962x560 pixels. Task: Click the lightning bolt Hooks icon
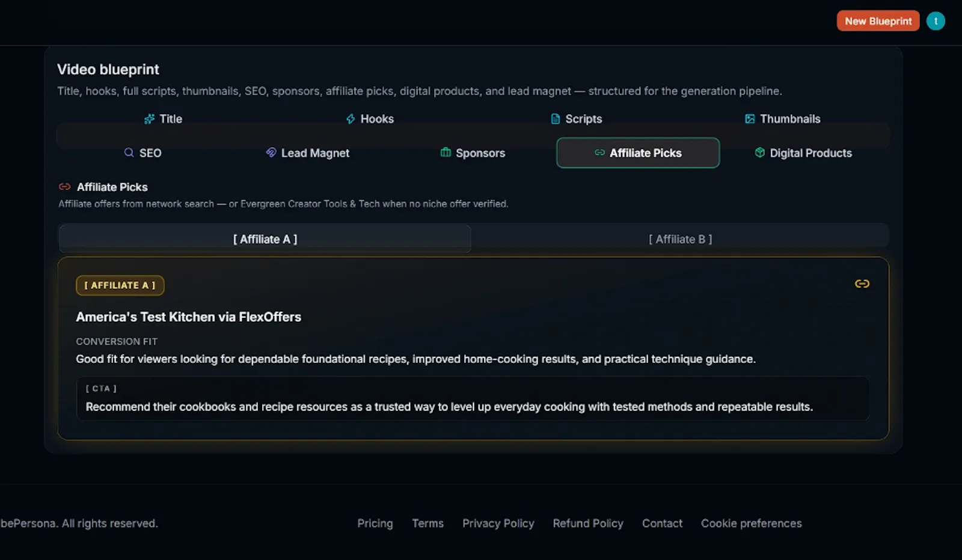tap(351, 119)
